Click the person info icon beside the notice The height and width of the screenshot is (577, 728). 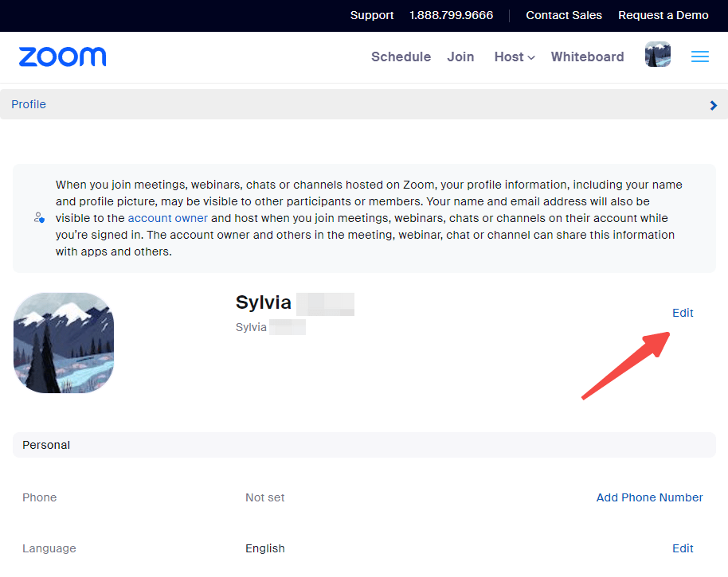click(39, 217)
